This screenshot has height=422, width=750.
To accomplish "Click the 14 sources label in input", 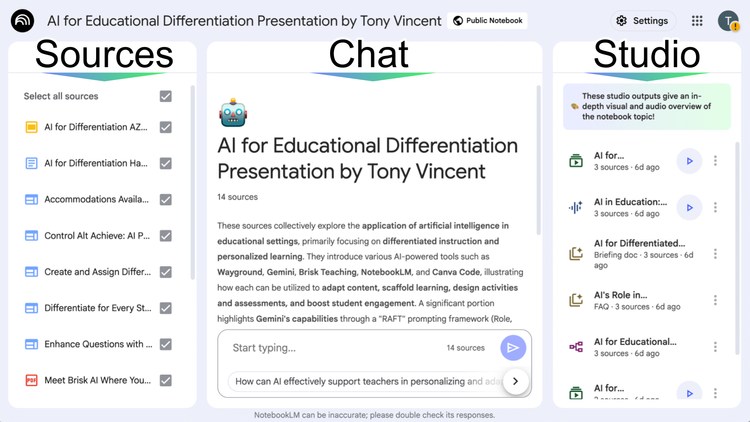I will pyautogui.click(x=465, y=348).
